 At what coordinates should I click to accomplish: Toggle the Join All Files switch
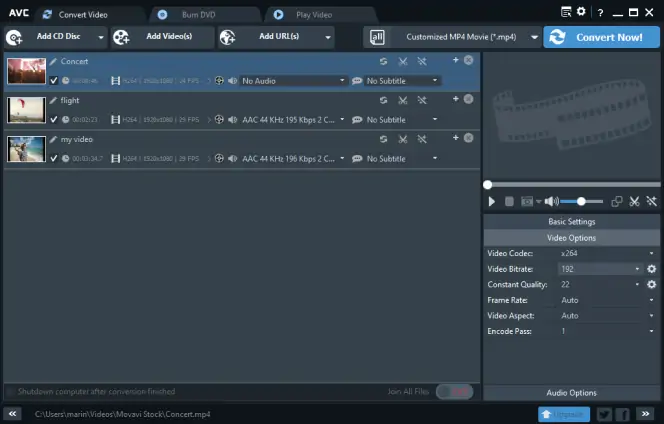(454, 392)
